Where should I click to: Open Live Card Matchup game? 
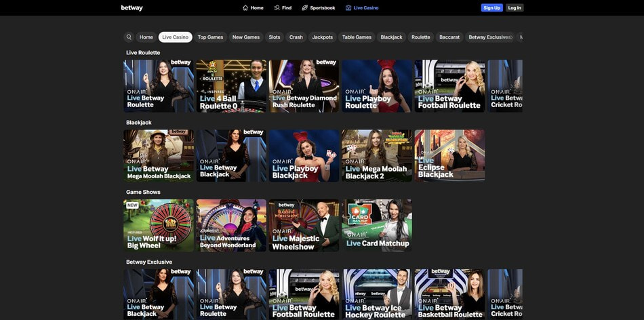377,226
